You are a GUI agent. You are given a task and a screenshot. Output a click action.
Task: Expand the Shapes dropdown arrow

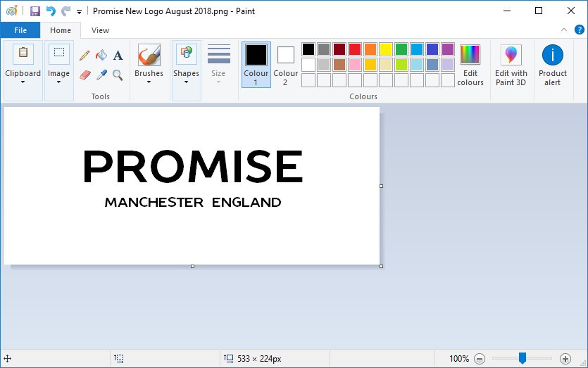coord(186,82)
